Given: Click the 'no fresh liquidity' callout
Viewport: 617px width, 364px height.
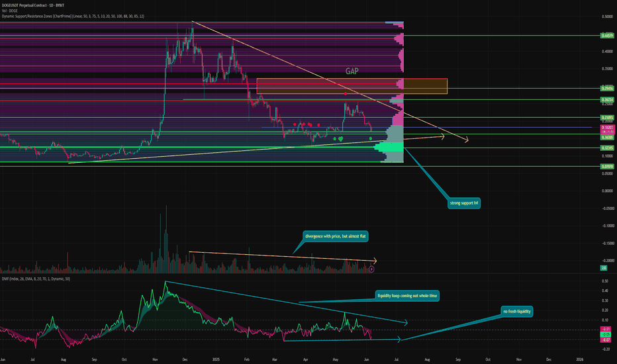Looking at the screenshot, I should click(516, 311).
